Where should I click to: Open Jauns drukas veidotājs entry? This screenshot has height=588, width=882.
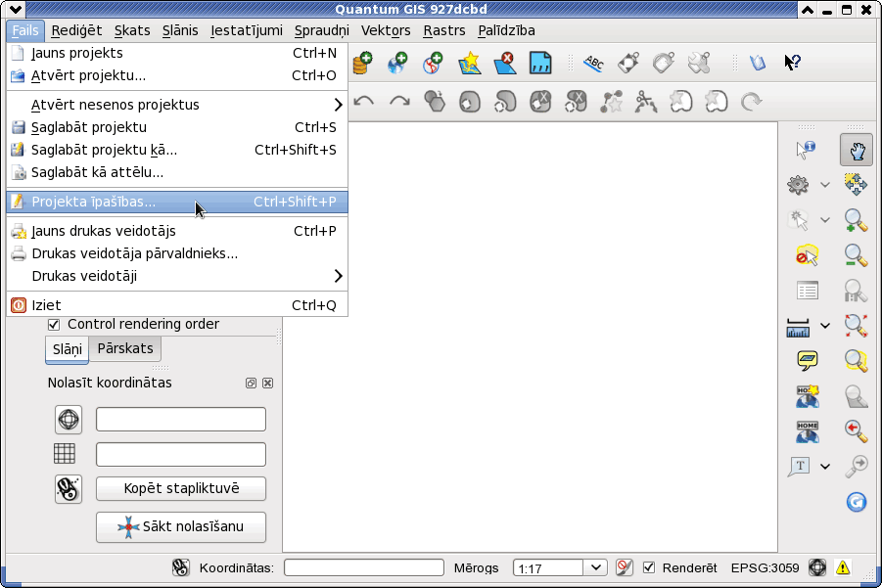point(177,231)
